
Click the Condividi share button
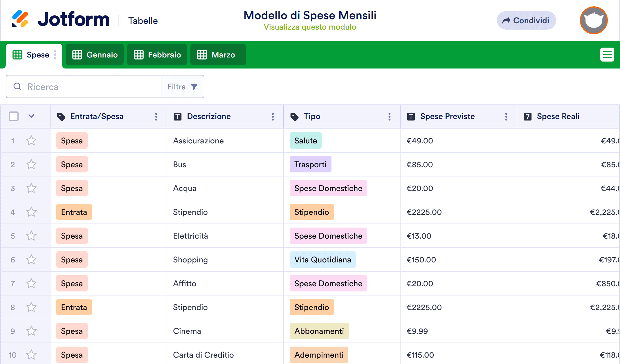[x=526, y=20]
